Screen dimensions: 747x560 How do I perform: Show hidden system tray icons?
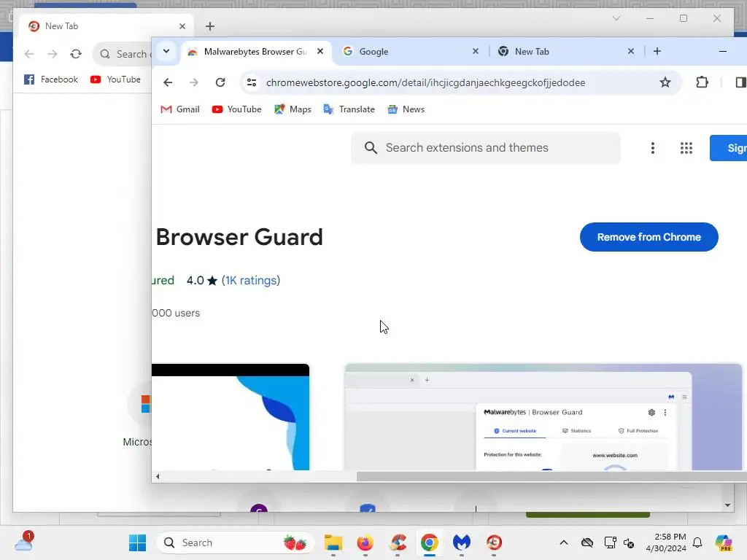pos(564,542)
